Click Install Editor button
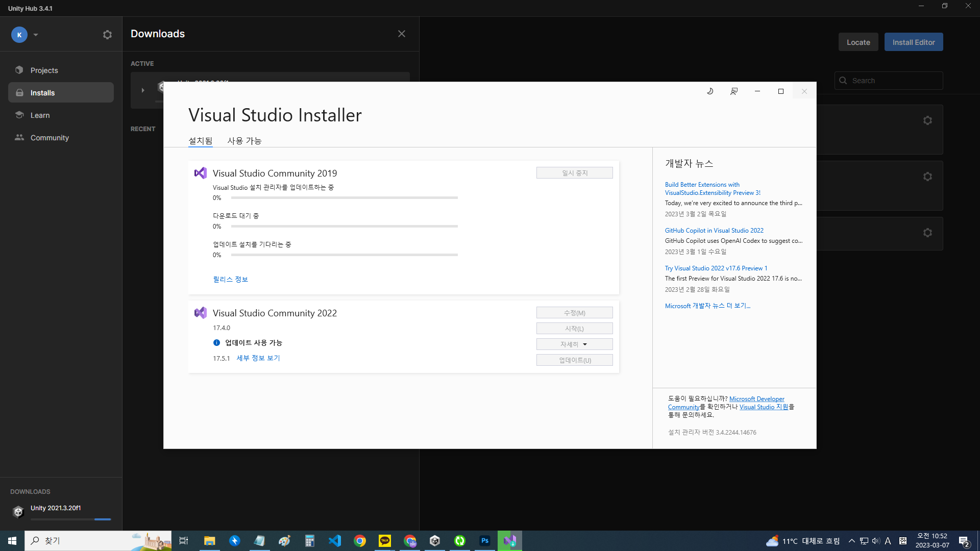Image resolution: width=980 pixels, height=551 pixels. coord(914,42)
